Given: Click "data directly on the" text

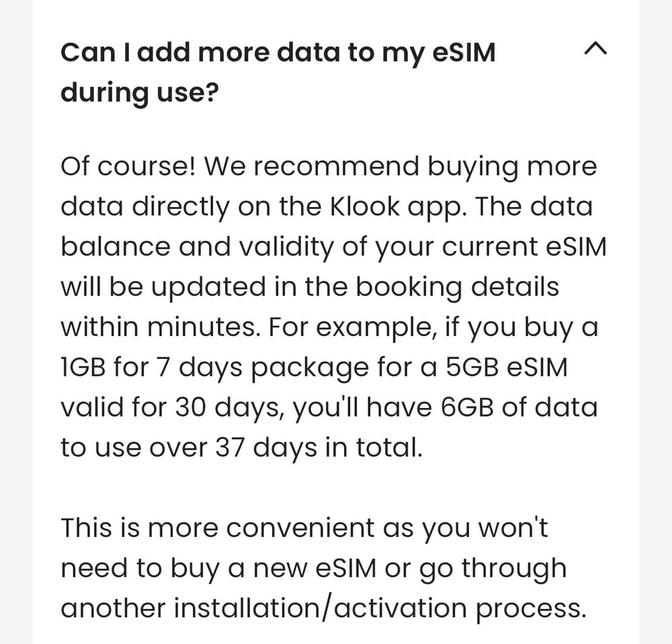Looking at the screenshot, I should coord(215,206).
